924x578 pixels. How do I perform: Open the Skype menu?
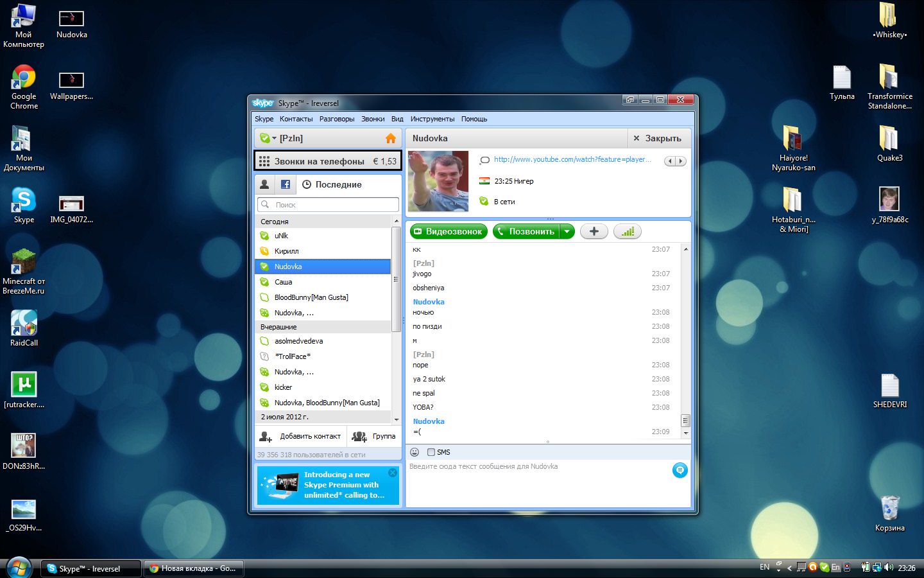point(264,119)
